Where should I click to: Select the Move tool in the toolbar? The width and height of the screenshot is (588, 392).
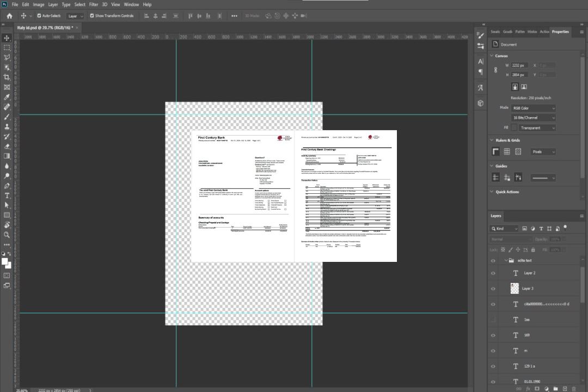coord(7,38)
